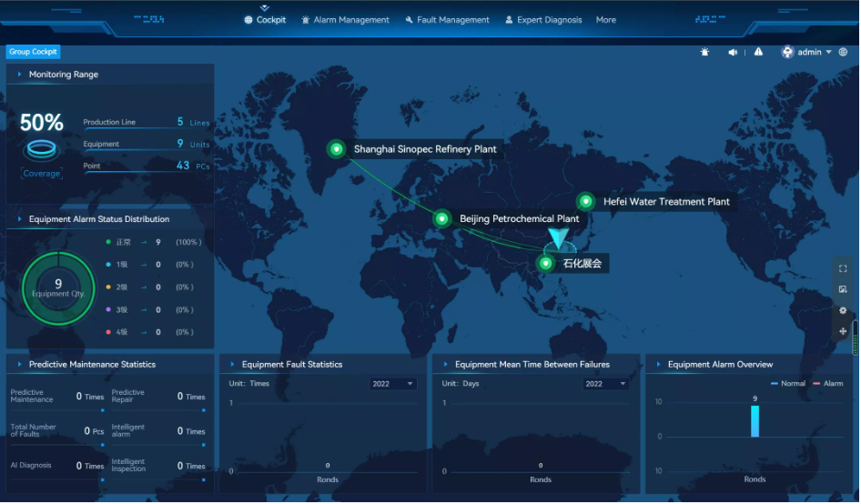Select the Group Cockpit tab
The image size is (861, 504).
[x=34, y=53]
